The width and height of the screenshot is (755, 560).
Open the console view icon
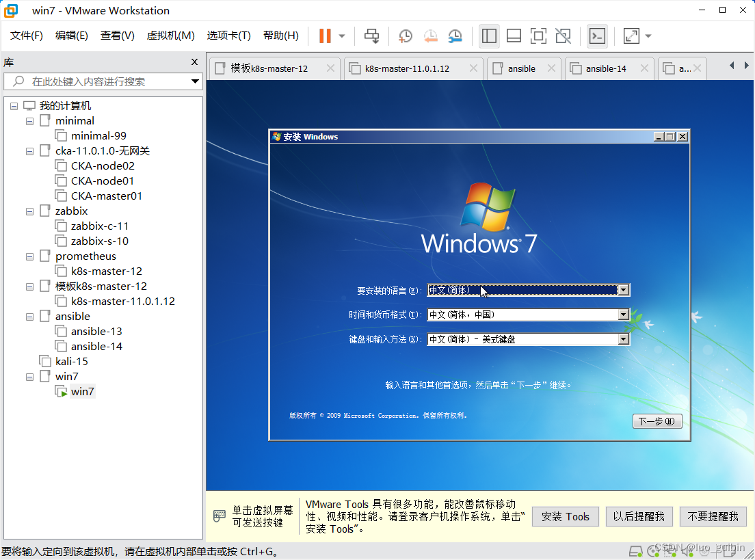coord(597,36)
